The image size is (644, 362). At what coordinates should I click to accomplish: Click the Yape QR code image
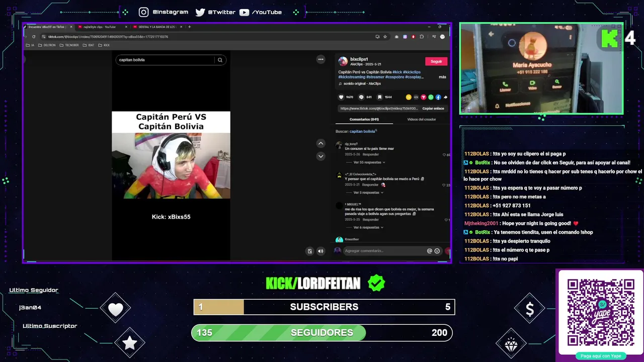(x=601, y=313)
